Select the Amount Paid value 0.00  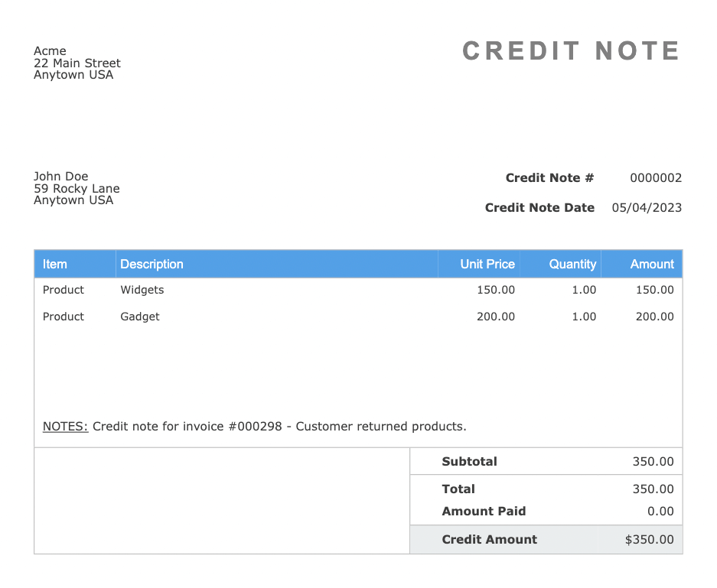pyautogui.click(x=660, y=512)
